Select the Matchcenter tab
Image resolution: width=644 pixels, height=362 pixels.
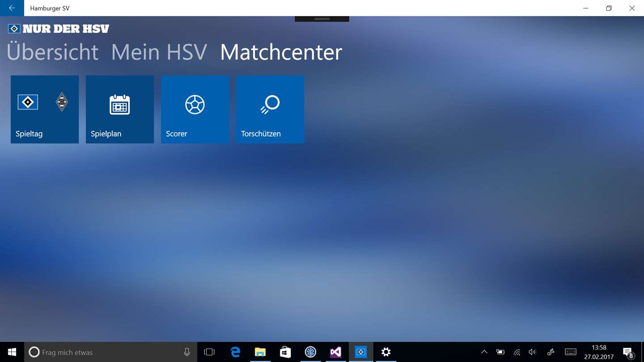coord(281,52)
